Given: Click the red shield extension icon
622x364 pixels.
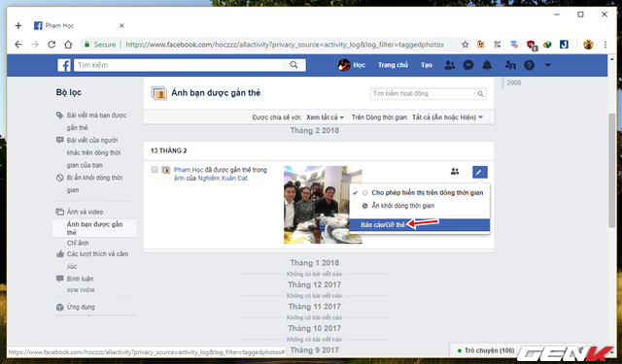Looking at the screenshot, I should point(532,45).
